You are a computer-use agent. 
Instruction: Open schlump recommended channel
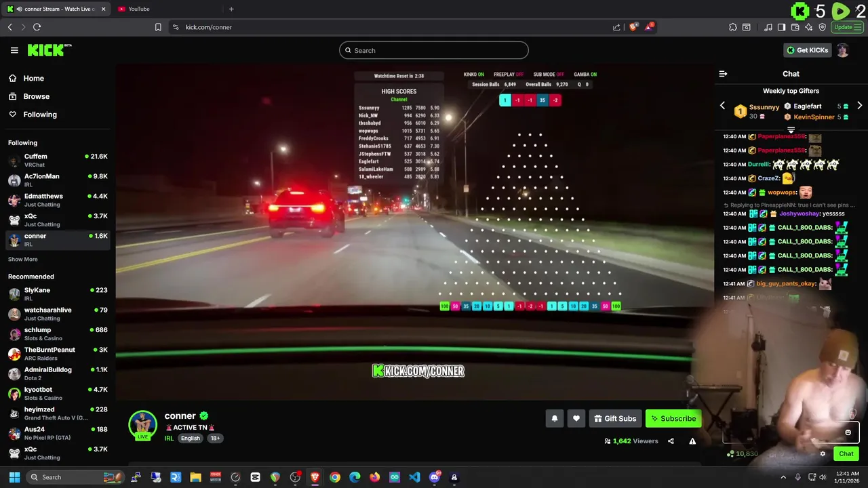pos(57,333)
